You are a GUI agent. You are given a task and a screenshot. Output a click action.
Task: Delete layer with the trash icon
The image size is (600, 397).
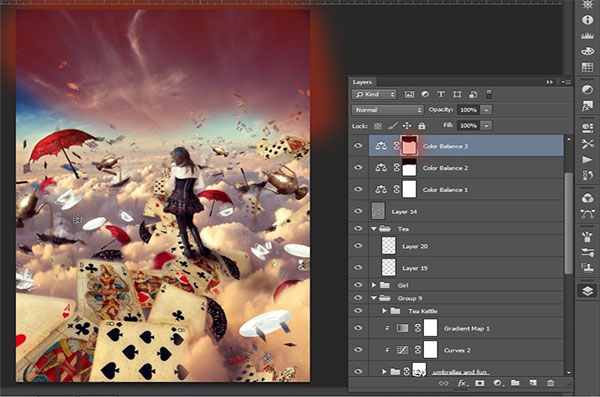(x=550, y=383)
